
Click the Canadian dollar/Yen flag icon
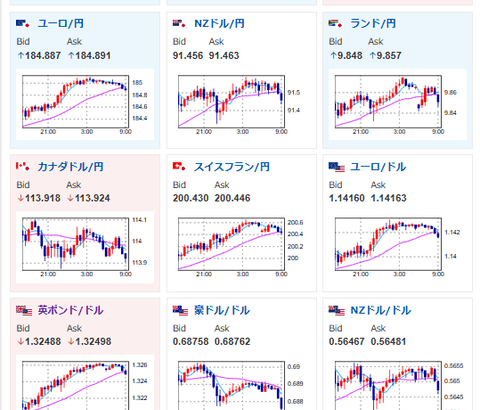tap(23, 166)
